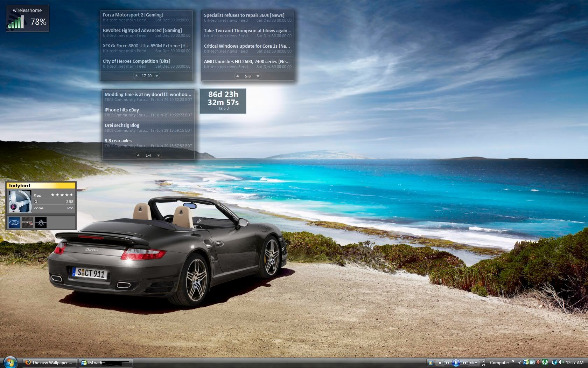Click the Halo 3 countdown gadget

223,101
